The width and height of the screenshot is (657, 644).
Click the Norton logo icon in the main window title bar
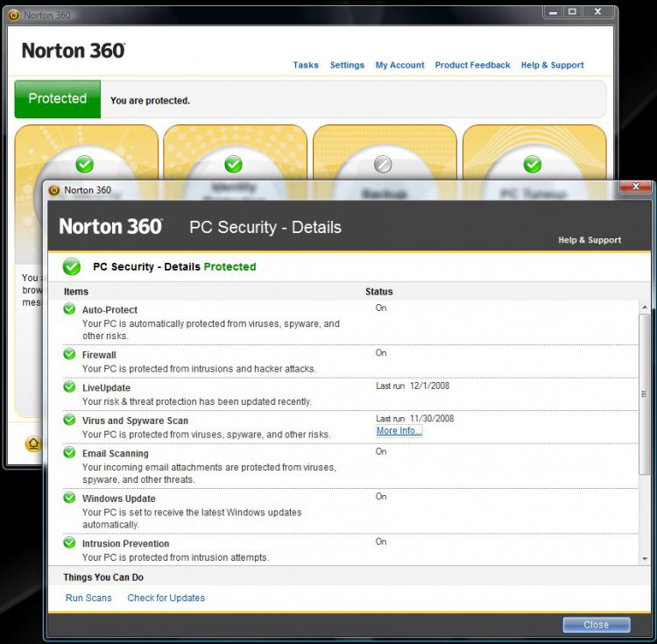[14, 16]
